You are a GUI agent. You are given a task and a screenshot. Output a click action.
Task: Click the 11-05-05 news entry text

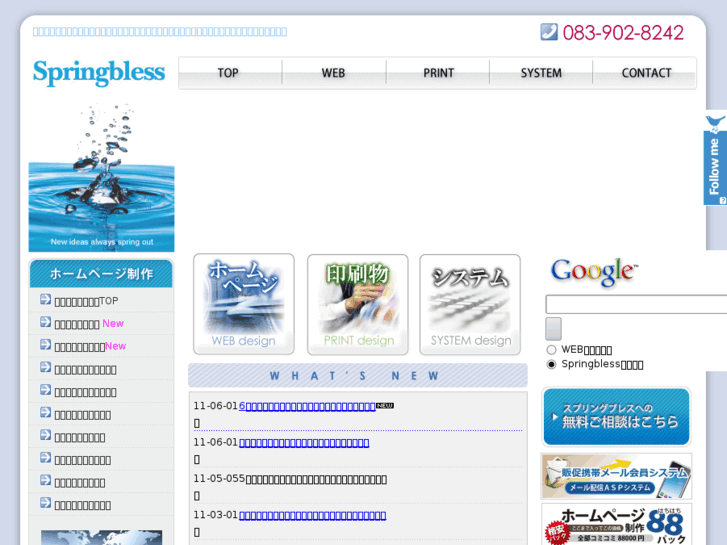[x=290, y=479]
